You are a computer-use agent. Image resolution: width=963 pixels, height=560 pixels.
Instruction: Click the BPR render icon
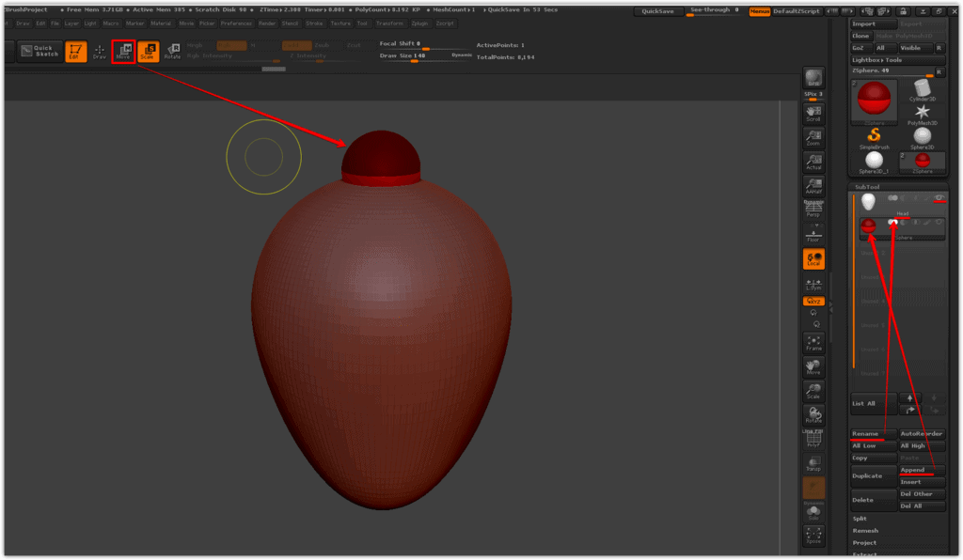point(813,80)
